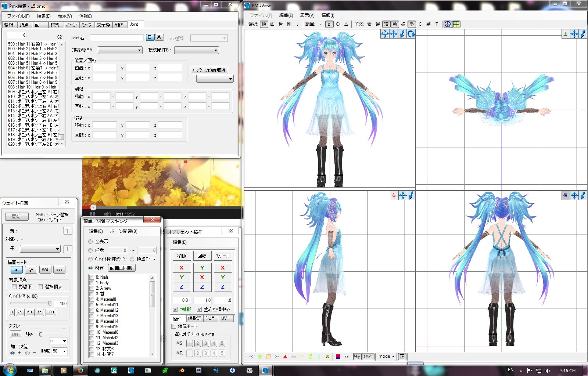Select the ウェイト関連ボーン radio button
The height and width of the screenshot is (376, 588).
coord(90,259)
